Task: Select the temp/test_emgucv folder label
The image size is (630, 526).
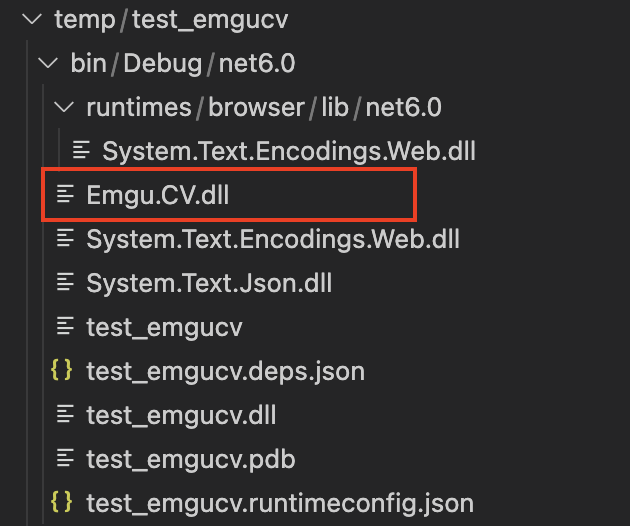Action: [x=171, y=20]
